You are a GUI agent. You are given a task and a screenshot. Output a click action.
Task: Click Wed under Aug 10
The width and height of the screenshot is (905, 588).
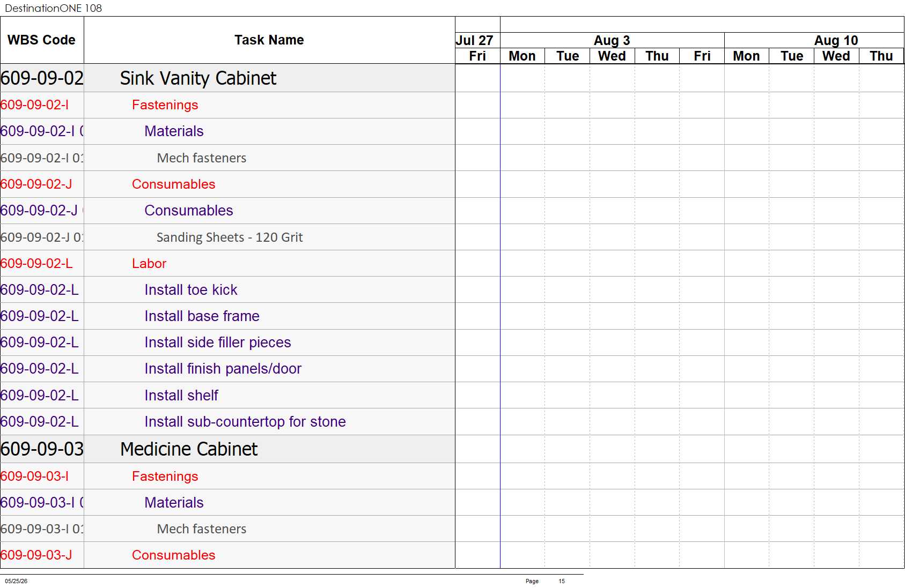836,56
